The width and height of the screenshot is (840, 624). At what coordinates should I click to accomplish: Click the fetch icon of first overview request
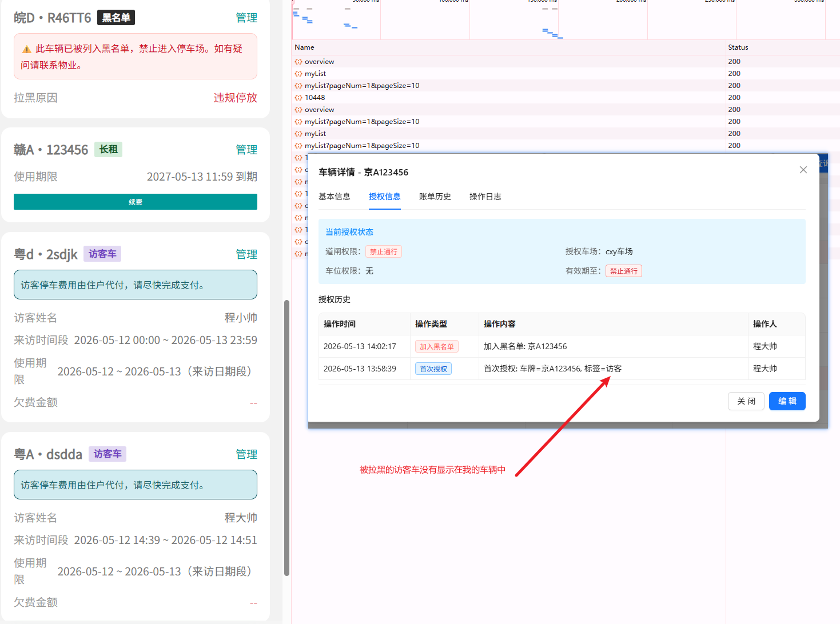[298, 62]
